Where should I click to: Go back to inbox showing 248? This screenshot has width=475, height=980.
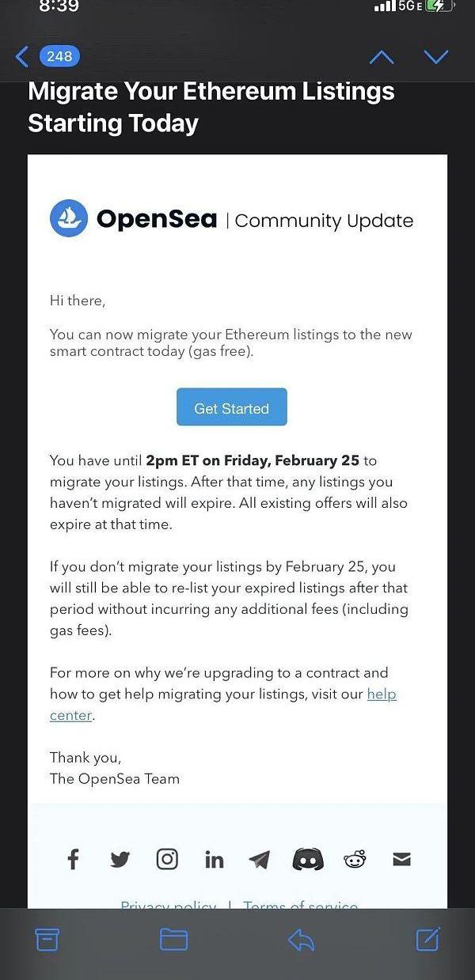coord(47,56)
